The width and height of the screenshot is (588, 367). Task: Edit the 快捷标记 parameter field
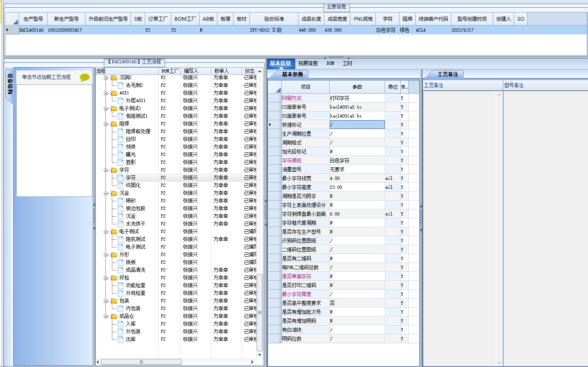(x=357, y=125)
